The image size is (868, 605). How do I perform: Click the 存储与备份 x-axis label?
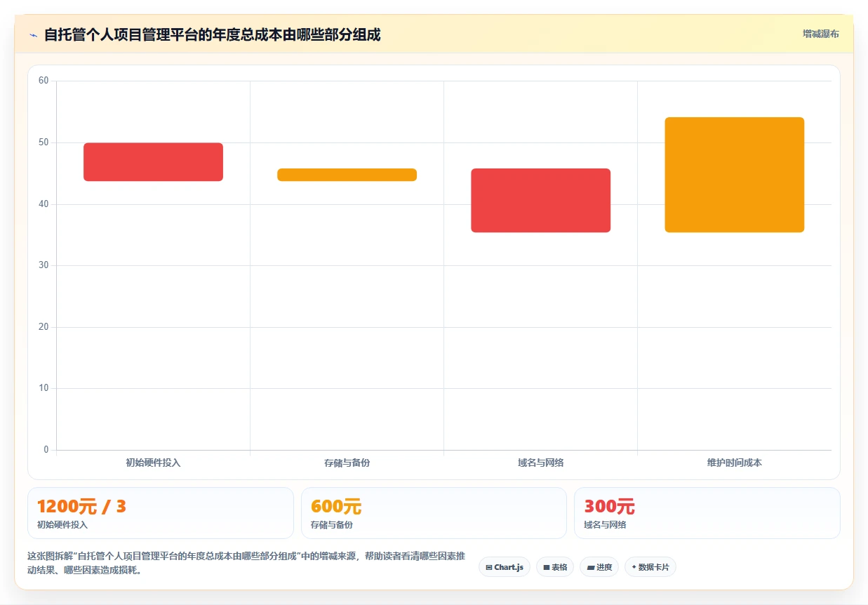(x=347, y=463)
